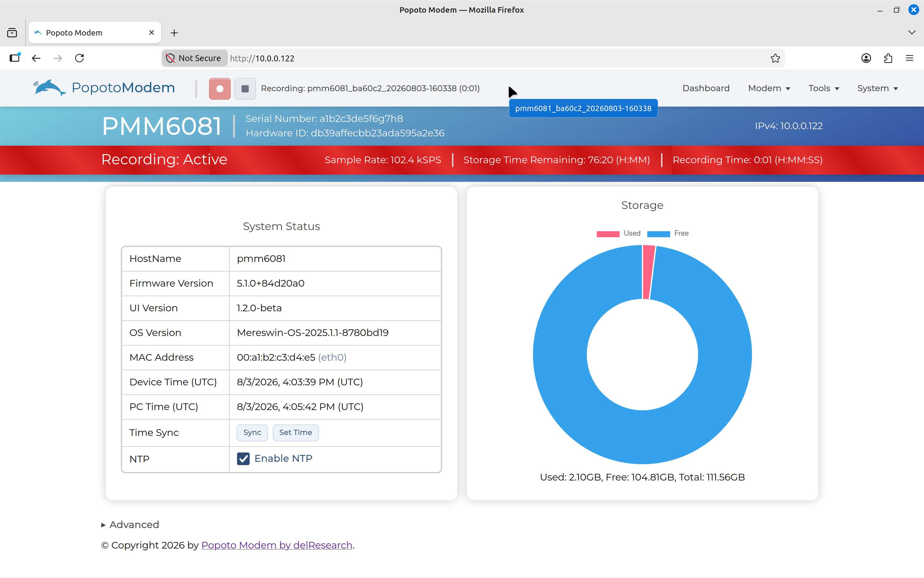Open Firefox account icon
Viewport: 924px width, 578px height.
pyautogui.click(x=866, y=58)
